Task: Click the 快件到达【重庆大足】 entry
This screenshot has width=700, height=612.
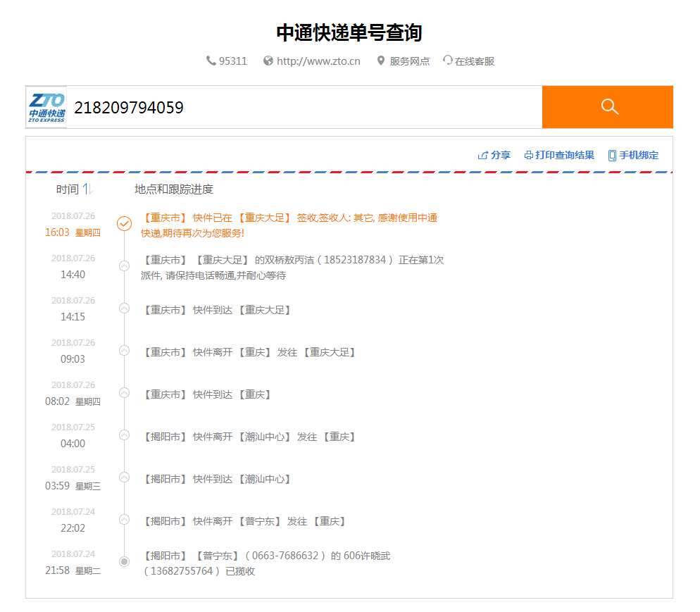Action: pos(216,310)
